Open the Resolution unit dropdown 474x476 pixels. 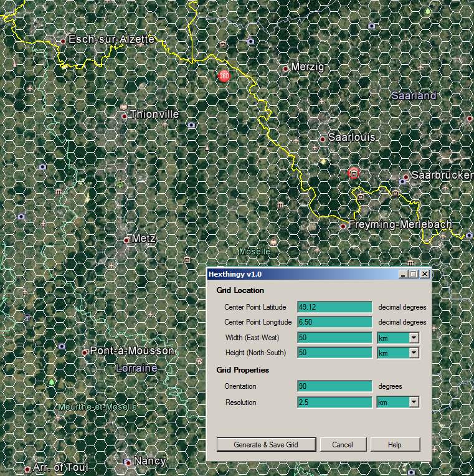[x=414, y=402]
